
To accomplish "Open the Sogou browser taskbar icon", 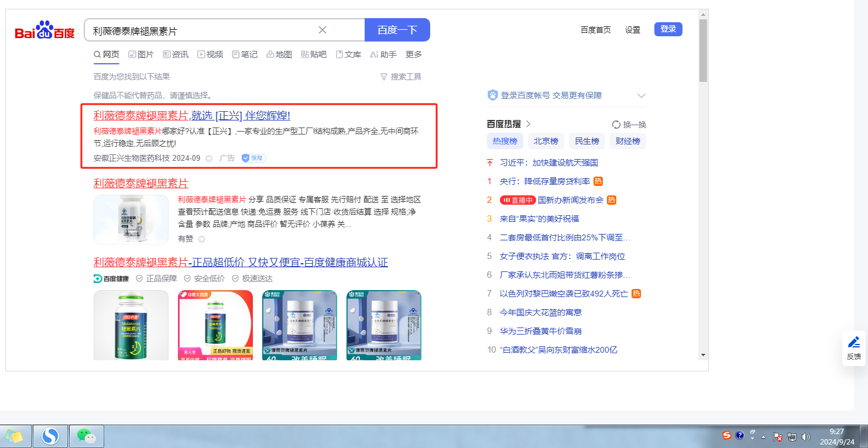I will (51, 436).
